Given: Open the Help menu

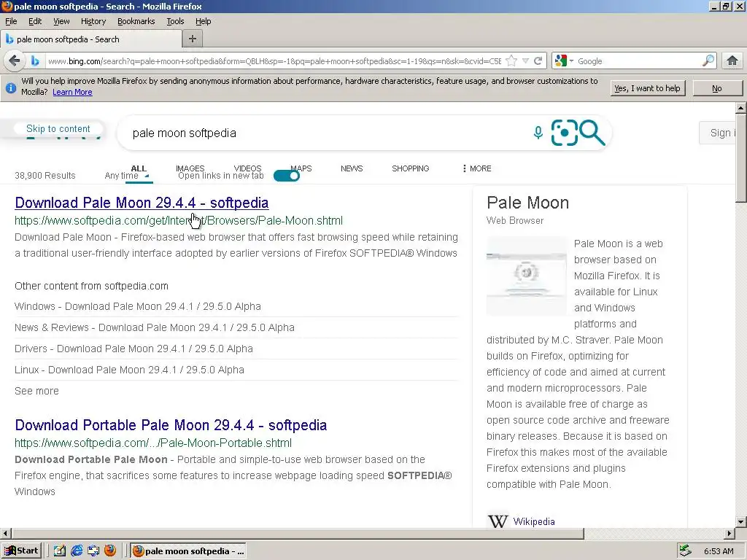Looking at the screenshot, I should coord(203,21).
